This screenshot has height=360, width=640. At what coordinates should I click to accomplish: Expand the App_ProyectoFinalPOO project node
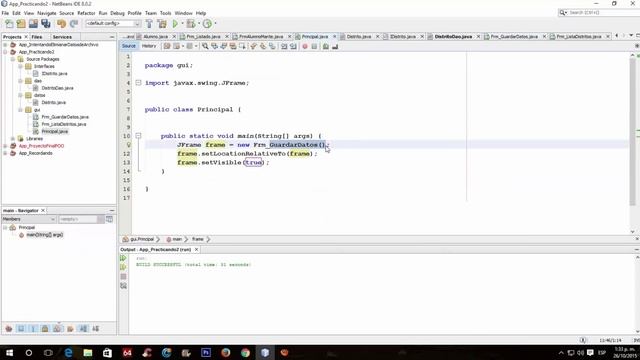5,146
